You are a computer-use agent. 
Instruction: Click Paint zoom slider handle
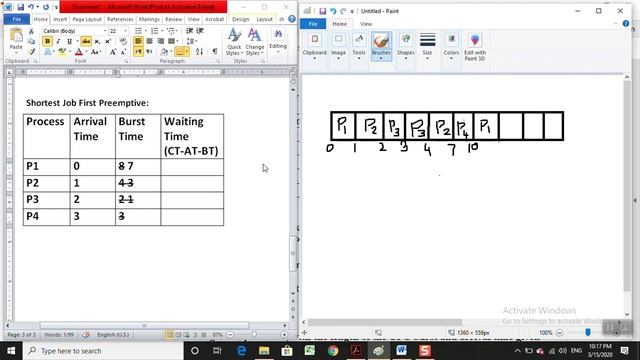[x=588, y=333]
